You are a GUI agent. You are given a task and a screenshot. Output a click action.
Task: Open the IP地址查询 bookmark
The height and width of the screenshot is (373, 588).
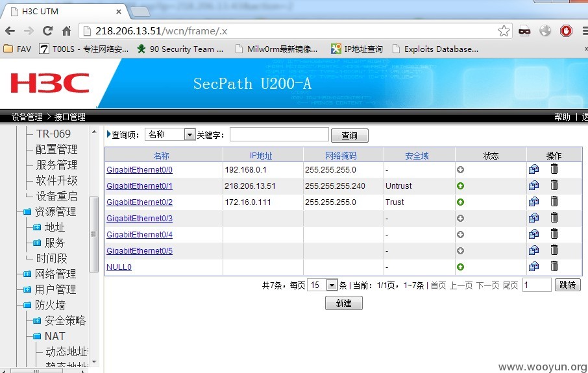(356, 49)
